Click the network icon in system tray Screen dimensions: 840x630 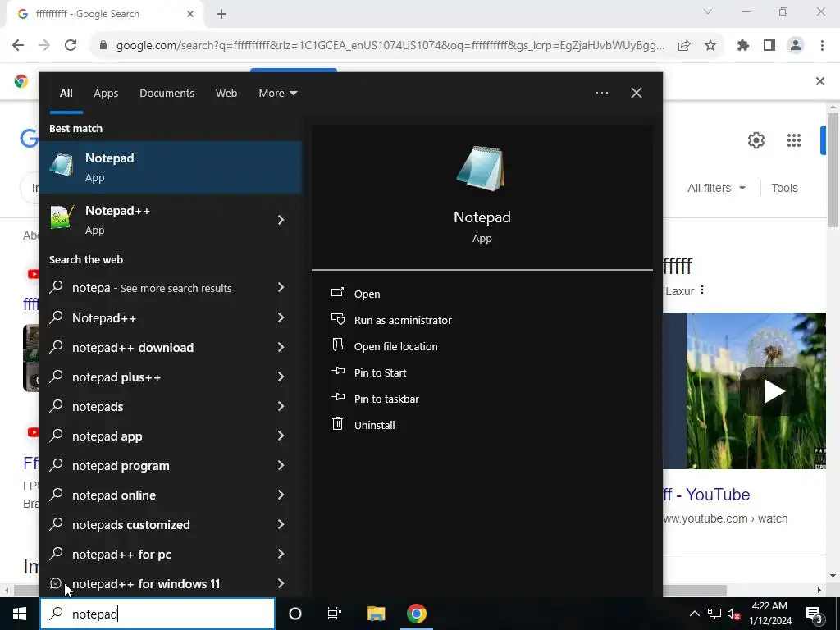coord(714,614)
